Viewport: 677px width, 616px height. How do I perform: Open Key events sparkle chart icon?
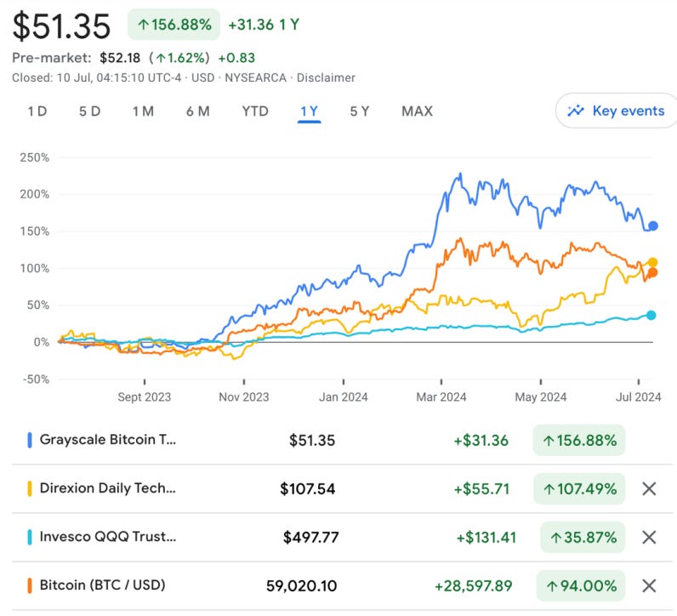(x=576, y=111)
